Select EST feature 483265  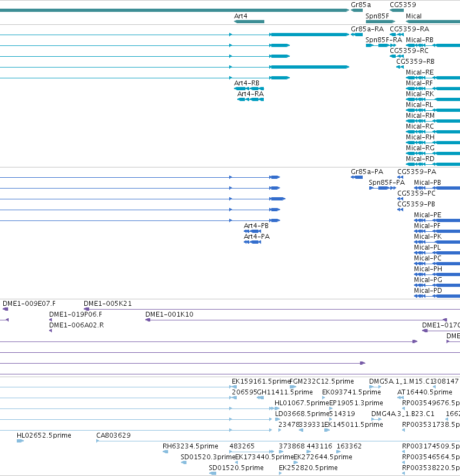(x=252, y=452)
